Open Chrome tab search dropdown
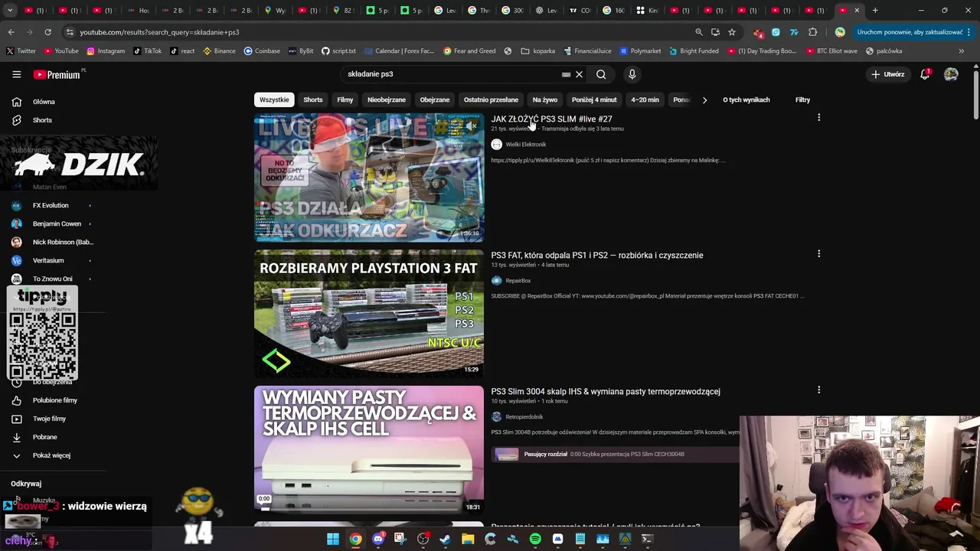 click(x=10, y=11)
